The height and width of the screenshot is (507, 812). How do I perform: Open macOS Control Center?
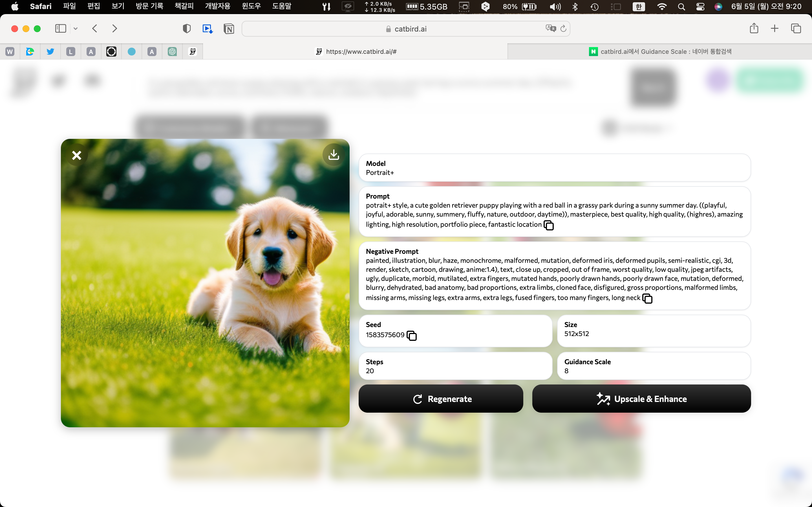pos(700,6)
